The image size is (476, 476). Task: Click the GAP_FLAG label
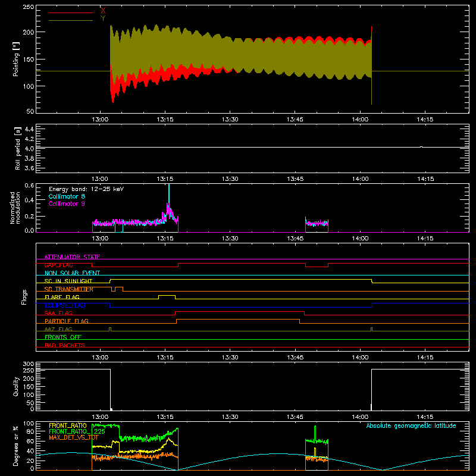[58, 265]
